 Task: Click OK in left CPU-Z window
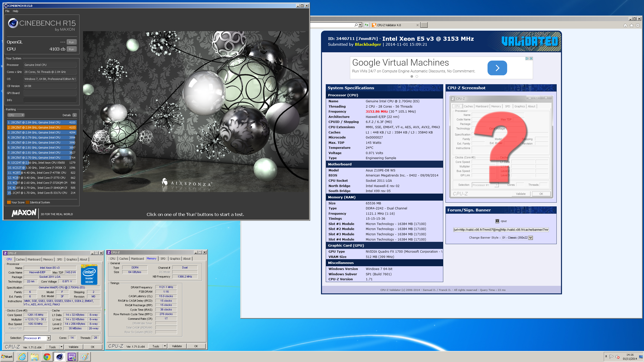[x=93, y=347]
